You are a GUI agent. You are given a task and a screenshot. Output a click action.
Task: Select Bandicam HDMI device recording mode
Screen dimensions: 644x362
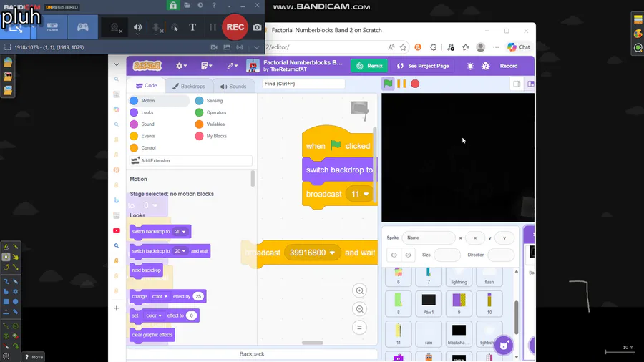(52, 27)
